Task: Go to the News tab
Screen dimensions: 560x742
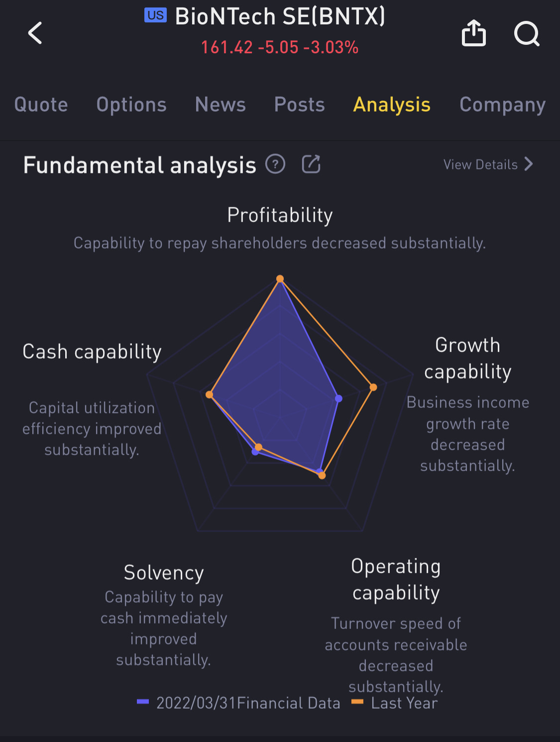Action: click(x=221, y=105)
